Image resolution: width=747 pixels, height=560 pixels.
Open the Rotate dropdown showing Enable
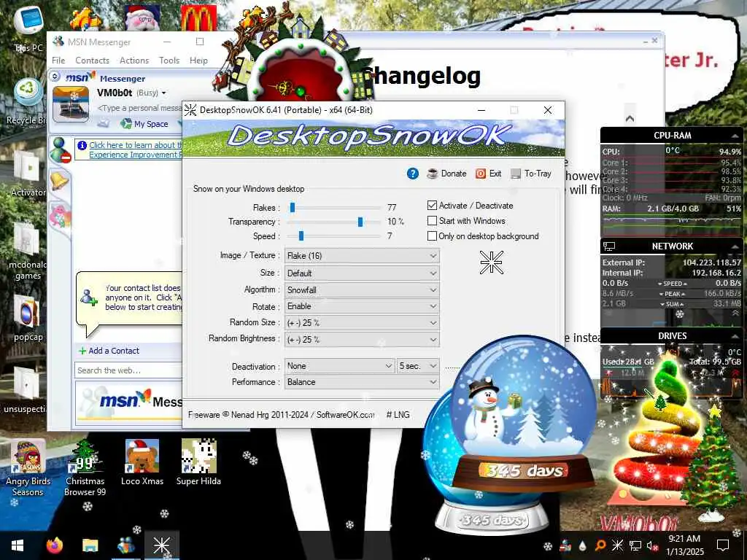(362, 306)
